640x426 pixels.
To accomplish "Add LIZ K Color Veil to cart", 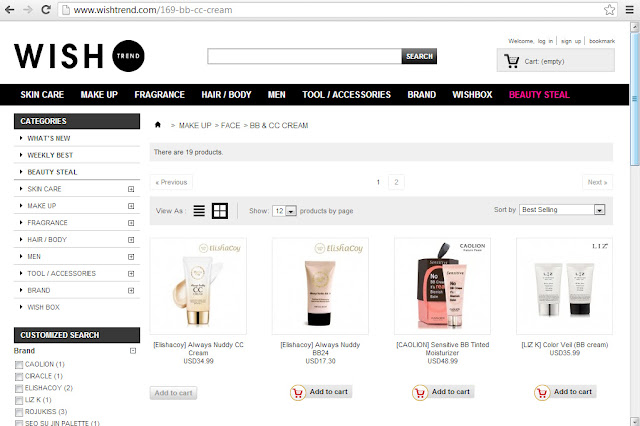I will [565, 392].
